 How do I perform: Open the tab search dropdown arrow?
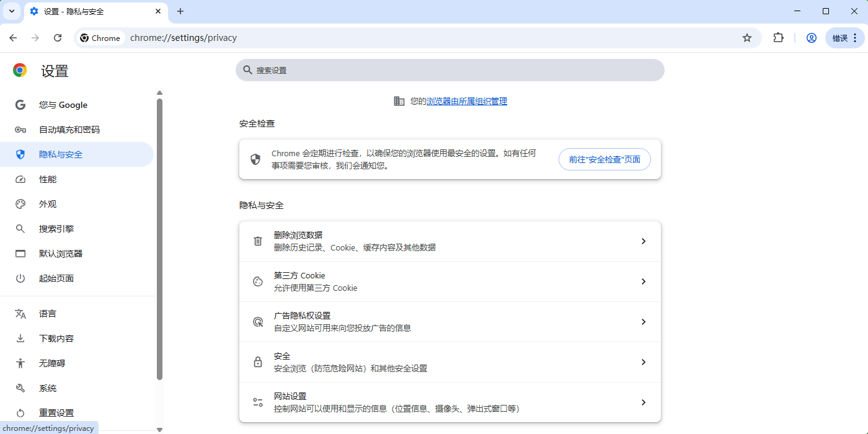coord(11,11)
